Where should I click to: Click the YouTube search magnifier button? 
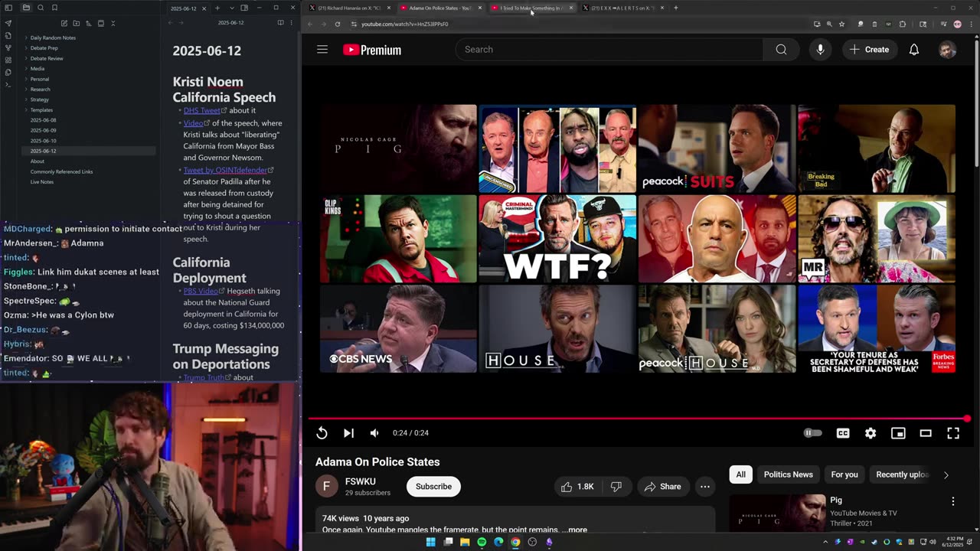(781, 50)
